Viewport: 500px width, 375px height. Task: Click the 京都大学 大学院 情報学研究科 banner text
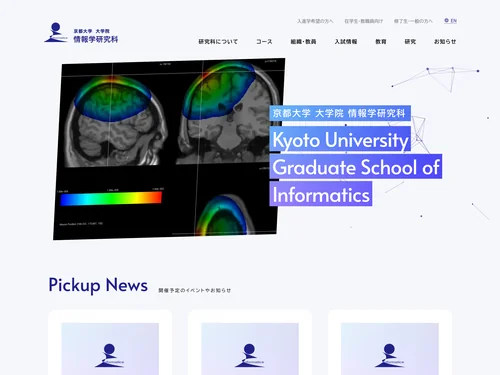point(340,113)
